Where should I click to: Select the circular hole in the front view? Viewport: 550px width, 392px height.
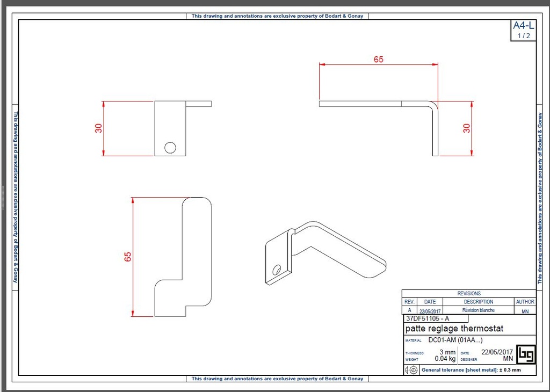click(x=170, y=147)
